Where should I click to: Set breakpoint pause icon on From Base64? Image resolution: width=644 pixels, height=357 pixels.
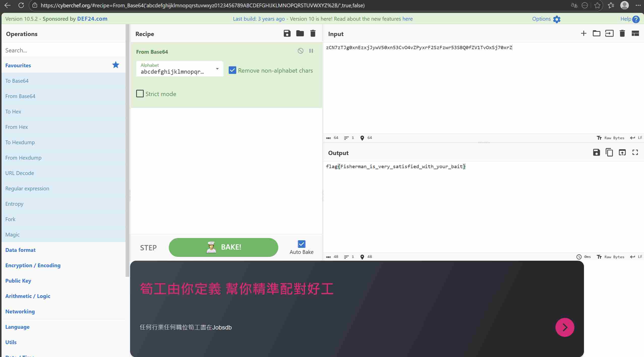[x=311, y=51]
